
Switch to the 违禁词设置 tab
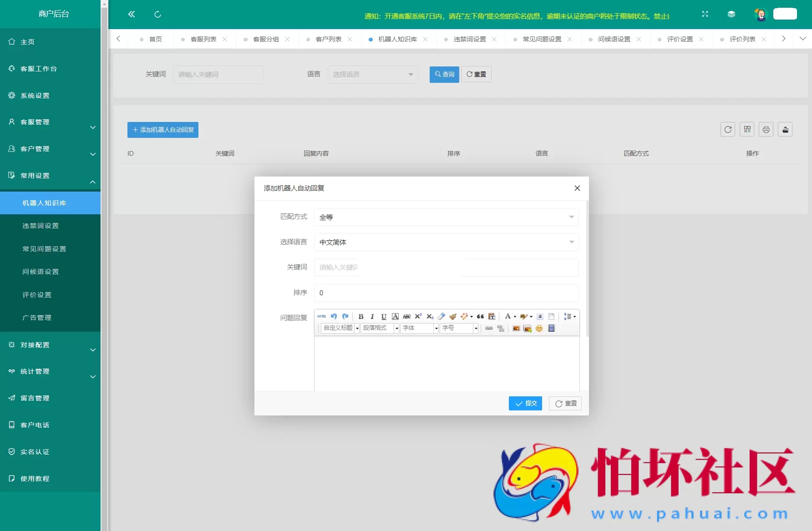click(x=470, y=39)
